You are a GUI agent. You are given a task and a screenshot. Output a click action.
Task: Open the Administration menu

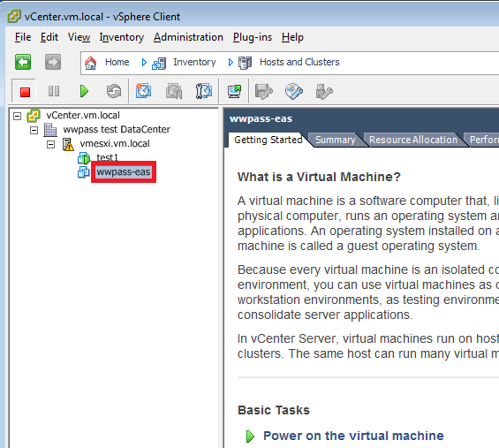188,37
